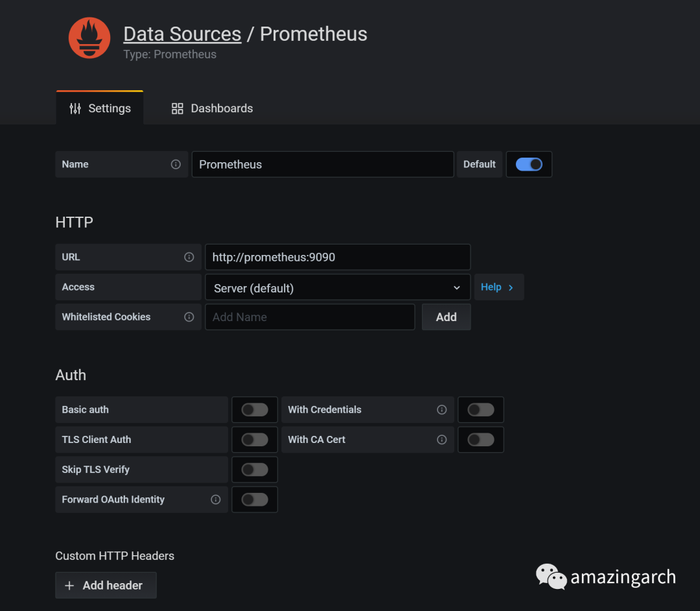The height and width of the screenshot is (611, 700).
Task: Click the Default label next to the switch
Action: click(x=480, y=164)
